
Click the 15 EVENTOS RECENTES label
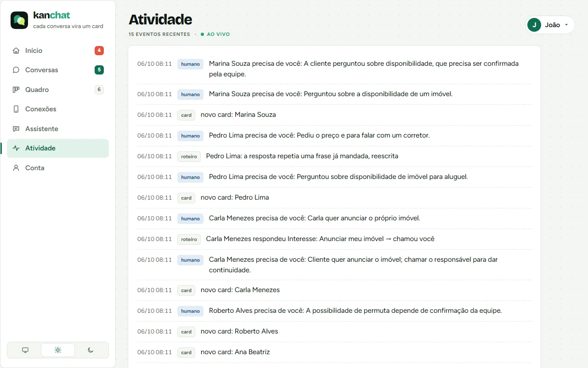pyautogui.click(x=159, y=34)
